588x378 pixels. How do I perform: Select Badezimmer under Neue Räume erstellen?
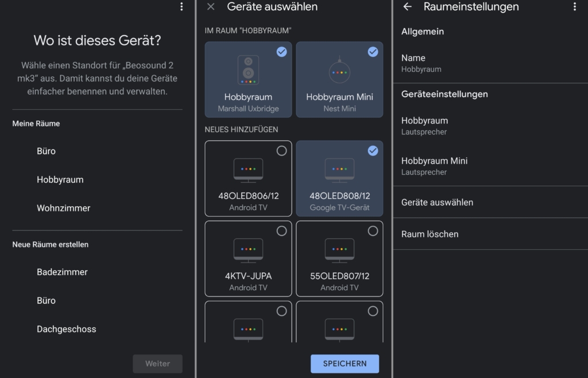pyautogui.click(x=62, y=272)
